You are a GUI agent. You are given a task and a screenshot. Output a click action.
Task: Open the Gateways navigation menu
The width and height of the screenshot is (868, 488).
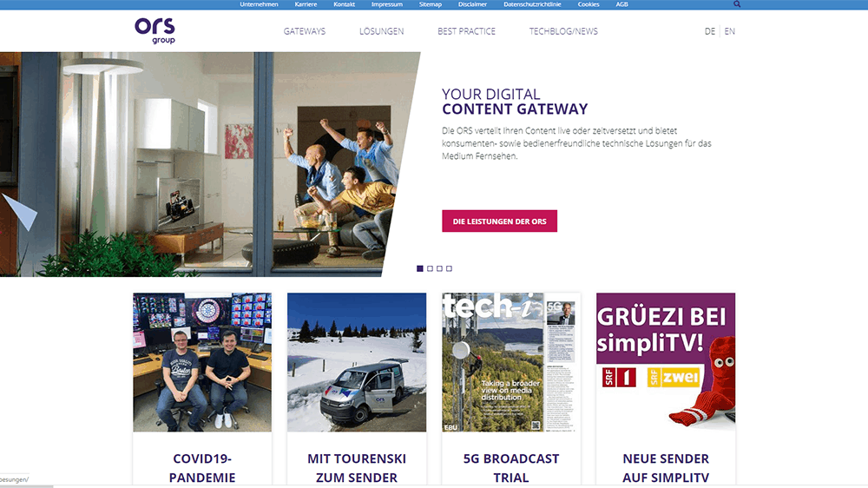[x=305, y=31]
